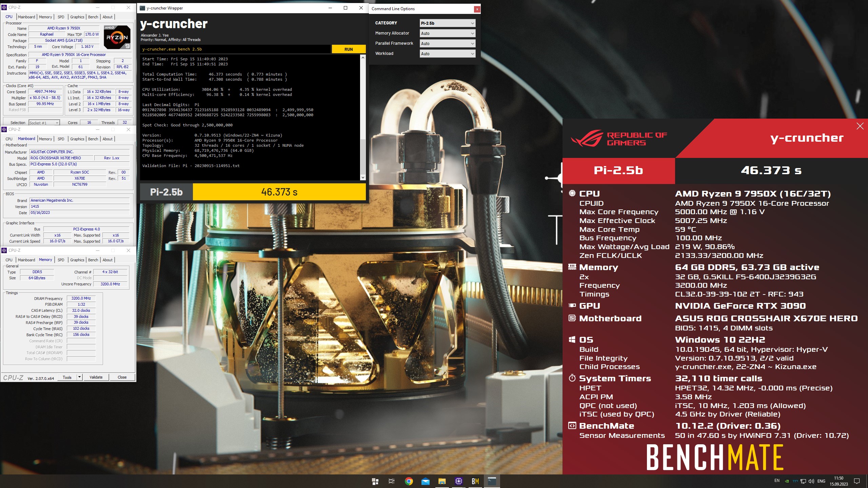Click the GPU icon in BenchMate panel
Screen dimensions: 868x488
[572, 305]
